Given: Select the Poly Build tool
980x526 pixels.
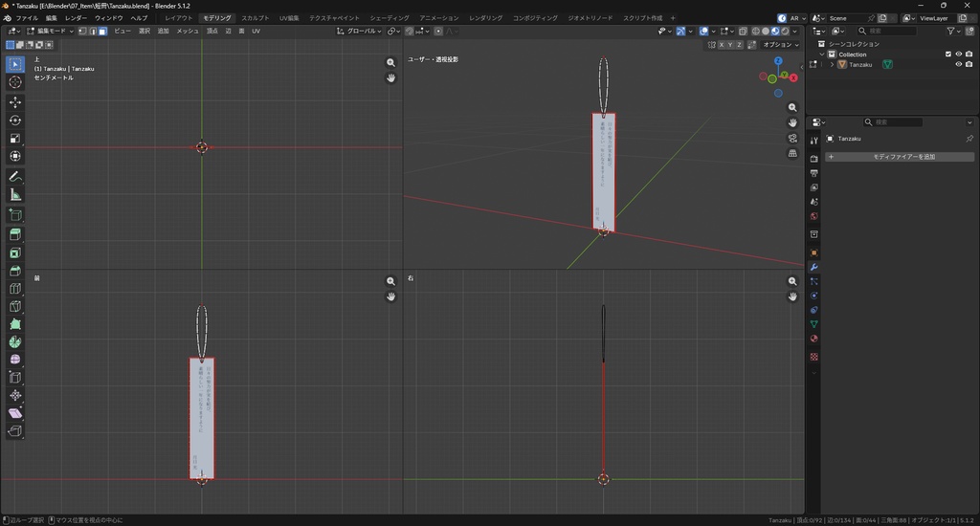Looking at the screenshot, I should 15,324.
